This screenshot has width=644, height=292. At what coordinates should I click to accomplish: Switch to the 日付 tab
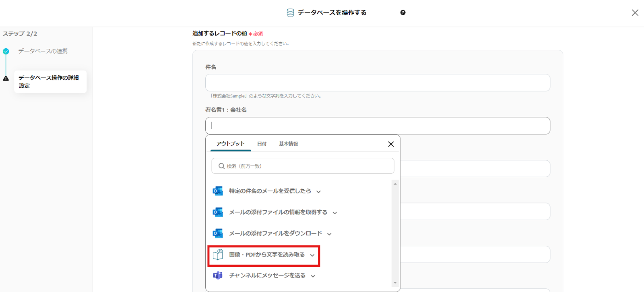[262, 144]
